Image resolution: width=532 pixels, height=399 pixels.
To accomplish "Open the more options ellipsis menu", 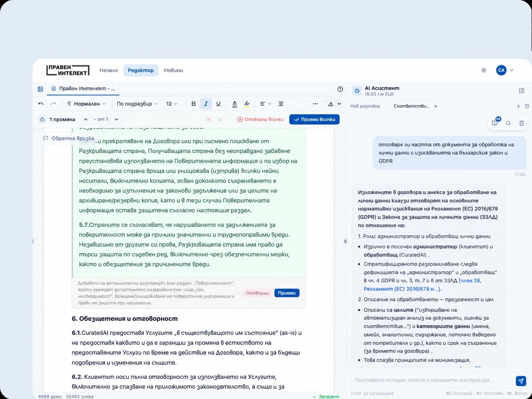I will point(315,104).
